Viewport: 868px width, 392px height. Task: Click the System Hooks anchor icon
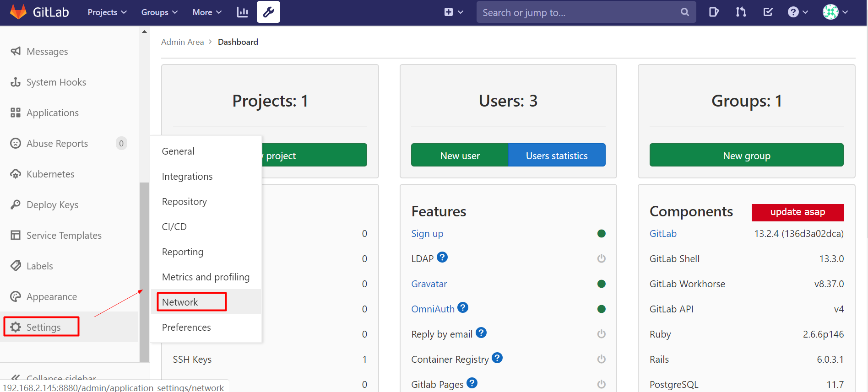[16, 82]
